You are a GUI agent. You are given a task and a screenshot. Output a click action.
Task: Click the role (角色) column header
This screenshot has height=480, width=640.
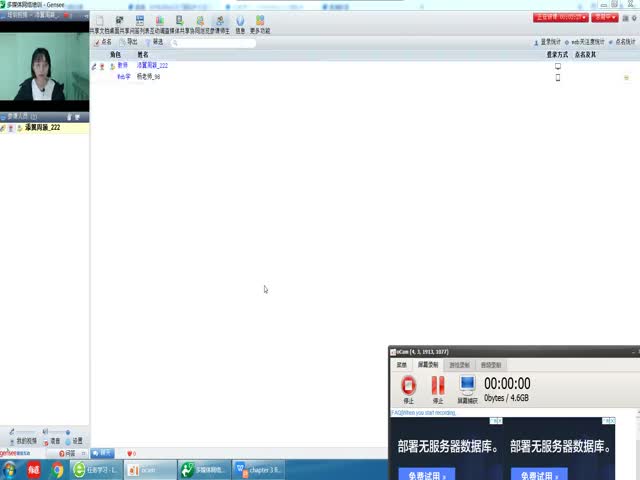[115, 55]
